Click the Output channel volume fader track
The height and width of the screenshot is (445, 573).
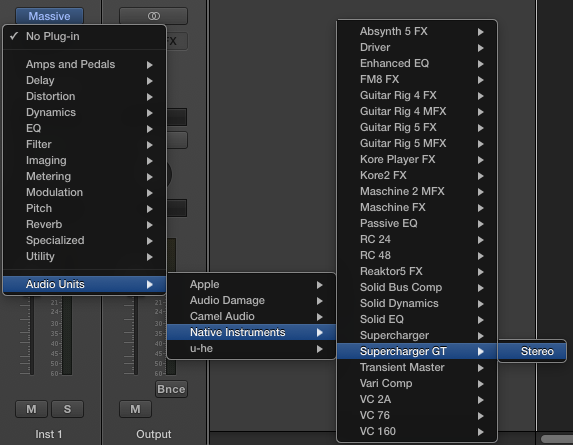coord(136,335)
